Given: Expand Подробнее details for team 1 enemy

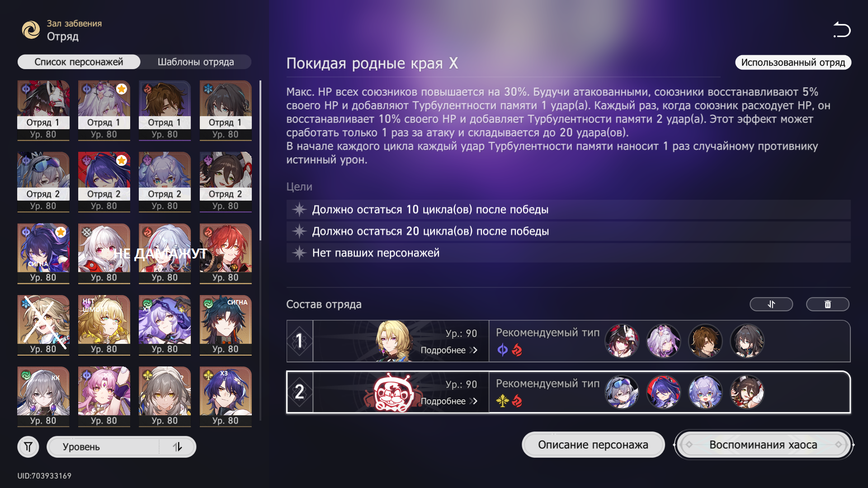Looking at the screenshot, I should (449, 350).
